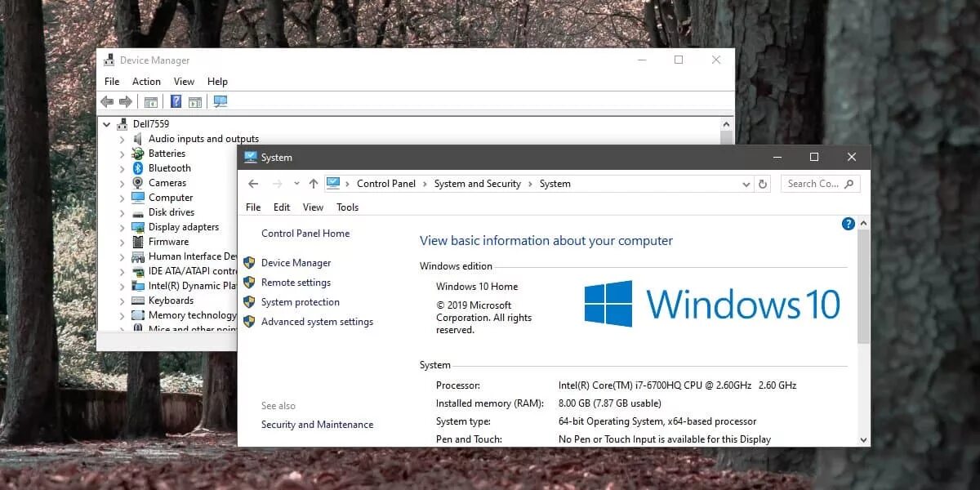Expand the Computer node in Device Manager
This screenshot has width=980, height=490.
coord(122,198)
